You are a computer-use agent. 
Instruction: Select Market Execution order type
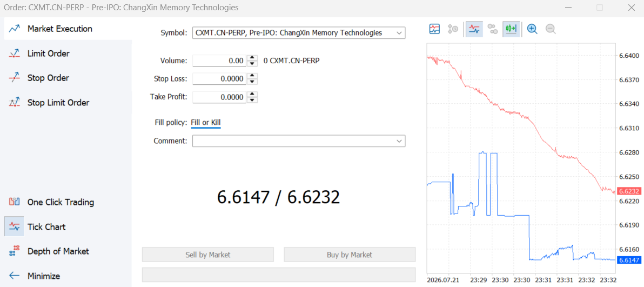click(68, 29)
